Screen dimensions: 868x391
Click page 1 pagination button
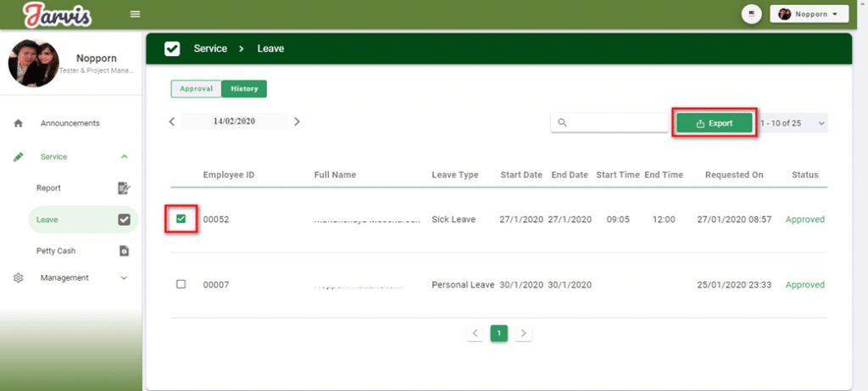(499, 333)
